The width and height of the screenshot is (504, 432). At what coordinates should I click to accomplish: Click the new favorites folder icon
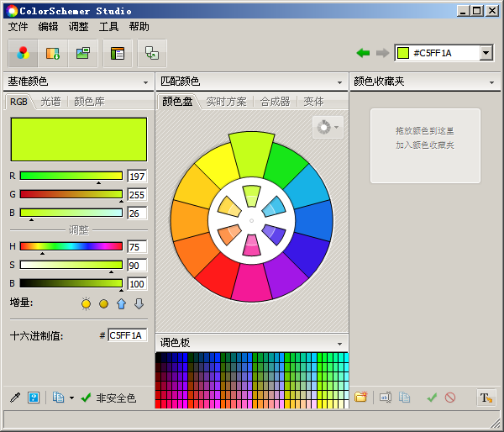(361, 398)
